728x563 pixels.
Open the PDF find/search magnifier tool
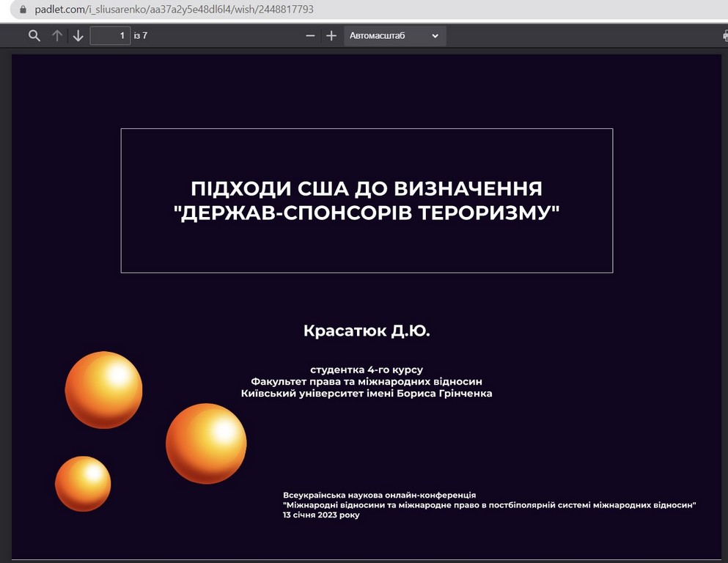[x=34, y=36]
